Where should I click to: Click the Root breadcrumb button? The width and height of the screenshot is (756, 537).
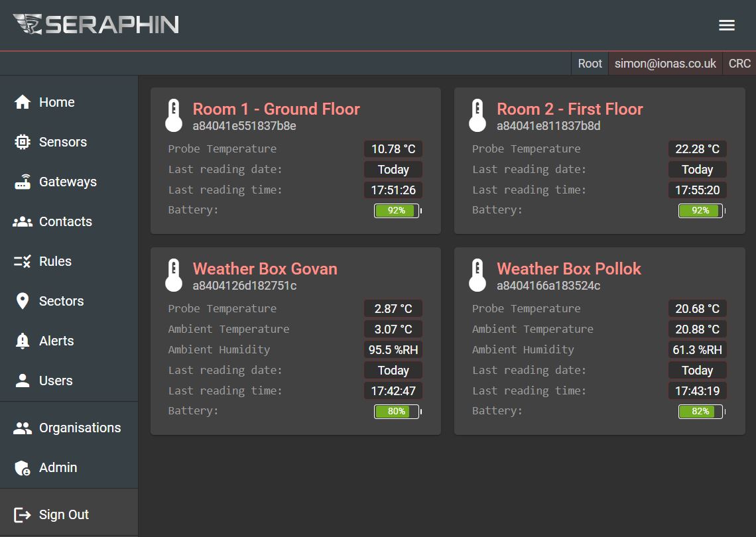pos(590,64)
